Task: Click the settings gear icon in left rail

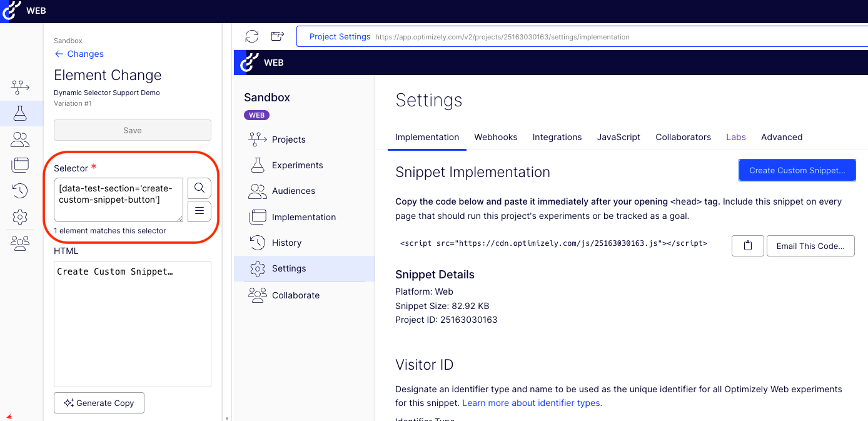Action: pos(20,217)
